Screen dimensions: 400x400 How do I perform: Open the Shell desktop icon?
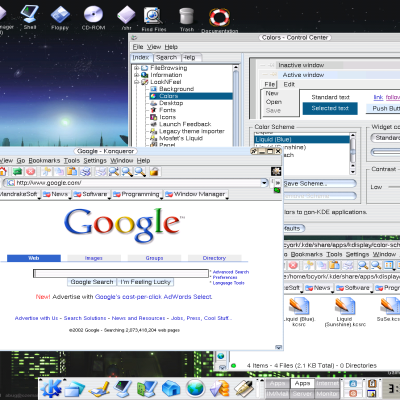pos(29,17)
